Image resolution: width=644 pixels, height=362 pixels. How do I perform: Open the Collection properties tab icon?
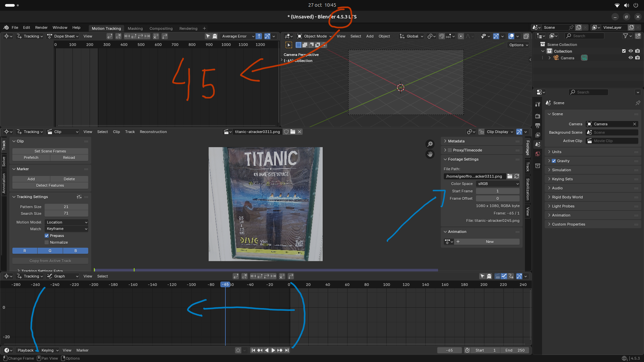point(538,166)
